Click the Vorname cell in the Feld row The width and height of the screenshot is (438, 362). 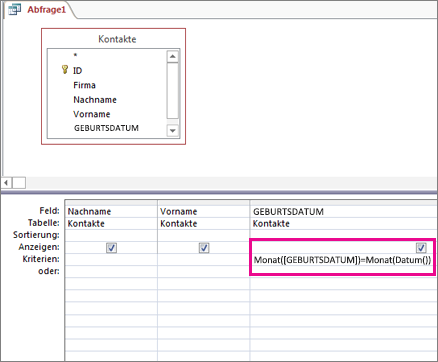203,211
